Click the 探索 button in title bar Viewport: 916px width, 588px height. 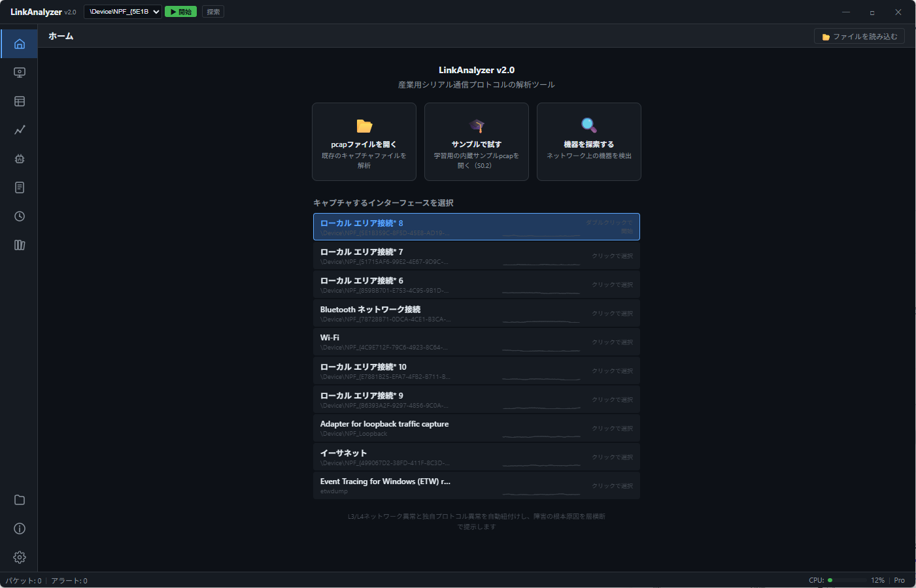tap(213, 12)
